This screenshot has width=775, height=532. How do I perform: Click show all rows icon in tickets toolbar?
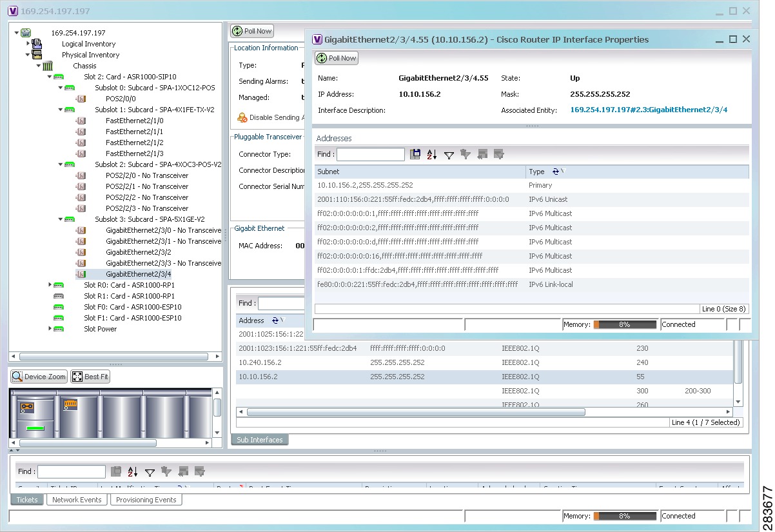click(x=182, y=471)
